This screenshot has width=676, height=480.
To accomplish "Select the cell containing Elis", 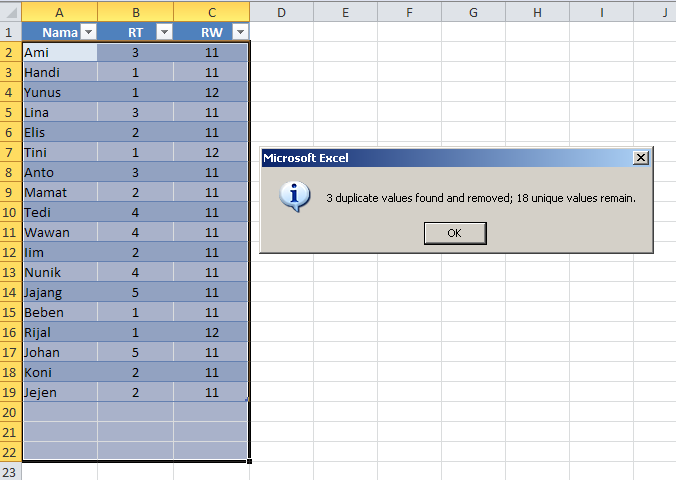I will point(59,132).
